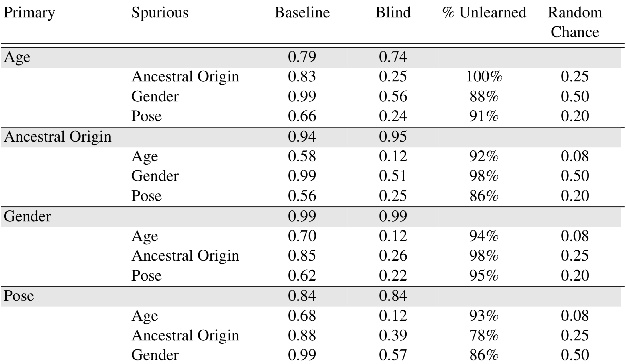This screenshot has width=626, height=364.
Task: Click the 0.83 baseline value
Action: point(302,77)
